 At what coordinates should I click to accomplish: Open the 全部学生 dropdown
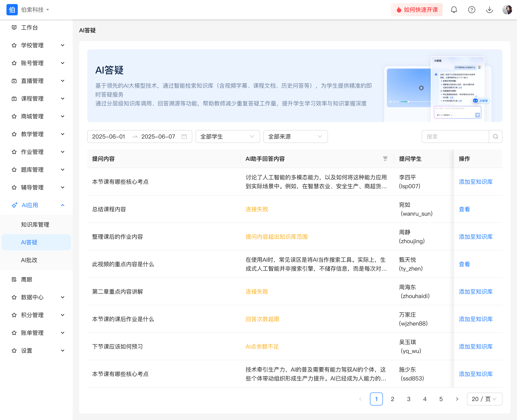pos(227,137)
